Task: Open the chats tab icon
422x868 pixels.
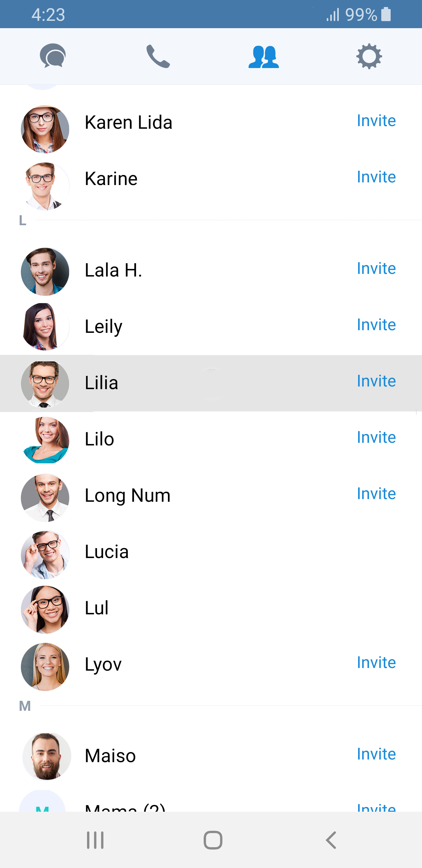Action: coord(53,56)
